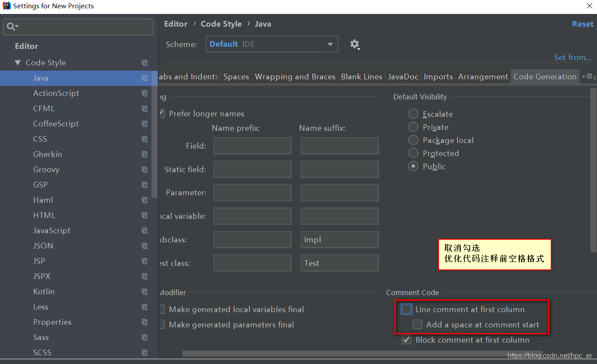Click the Set from... link

573,58
